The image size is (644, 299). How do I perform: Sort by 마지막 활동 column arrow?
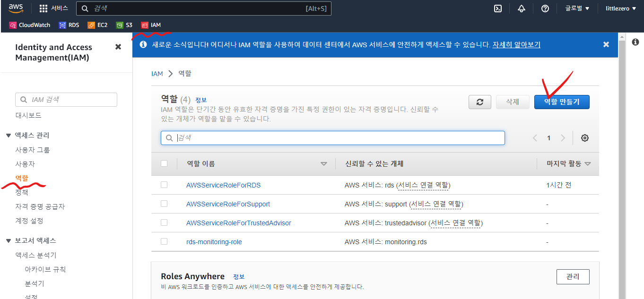pyautogui.click(x=588, y=164)
